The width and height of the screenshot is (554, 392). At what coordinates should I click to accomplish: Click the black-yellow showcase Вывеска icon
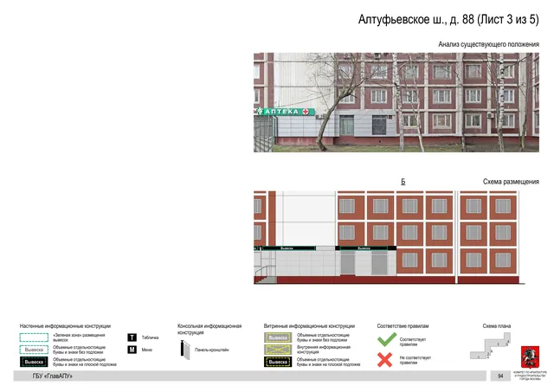[278, 362]
